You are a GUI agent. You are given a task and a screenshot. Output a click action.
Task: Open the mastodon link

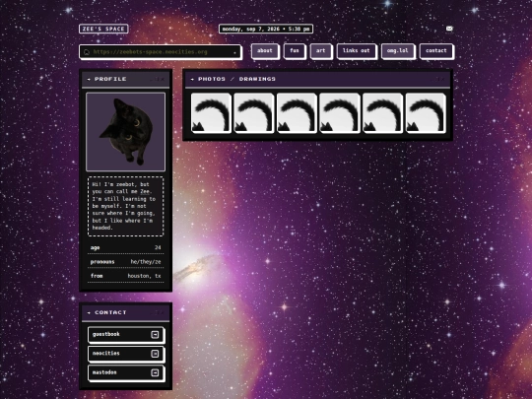pyautogui.click(x=126, y=372)
